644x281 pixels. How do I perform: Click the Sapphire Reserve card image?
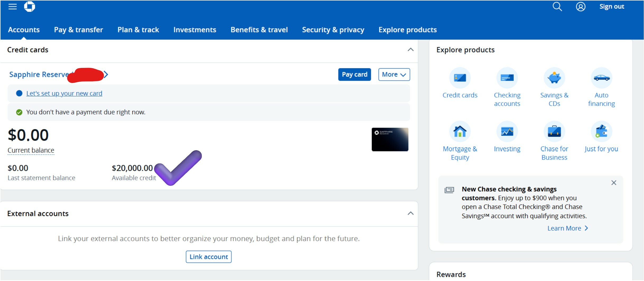point(390,139)
